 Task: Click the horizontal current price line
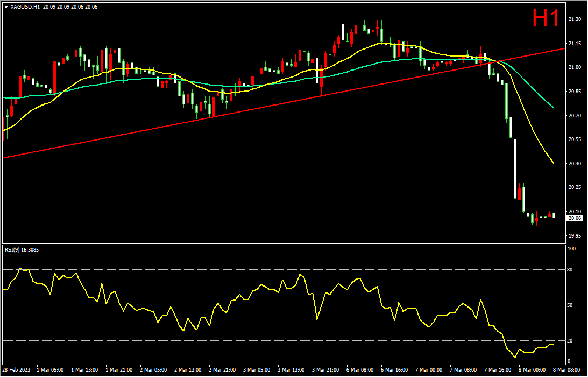coord(285,218)
